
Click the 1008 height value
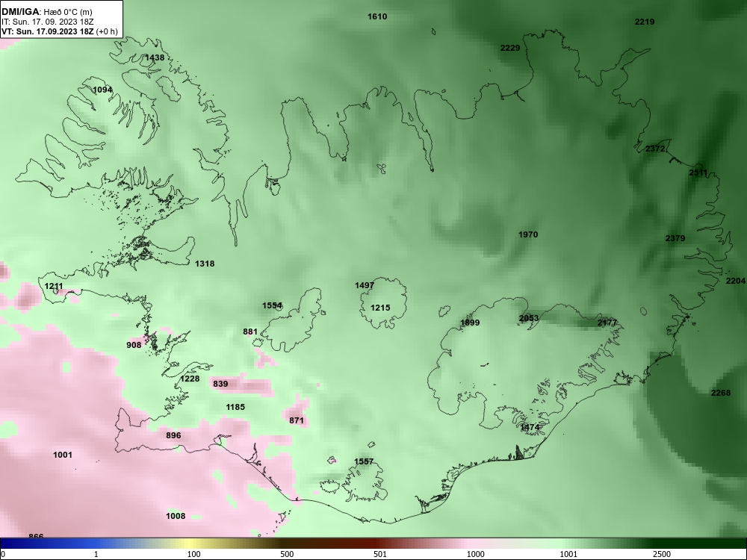tap(176, 516)
